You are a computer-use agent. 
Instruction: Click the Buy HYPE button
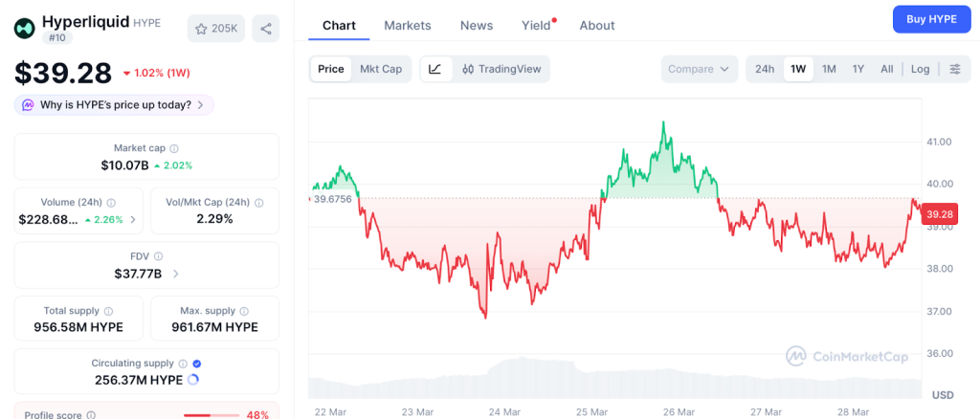[x=930, y=19]
